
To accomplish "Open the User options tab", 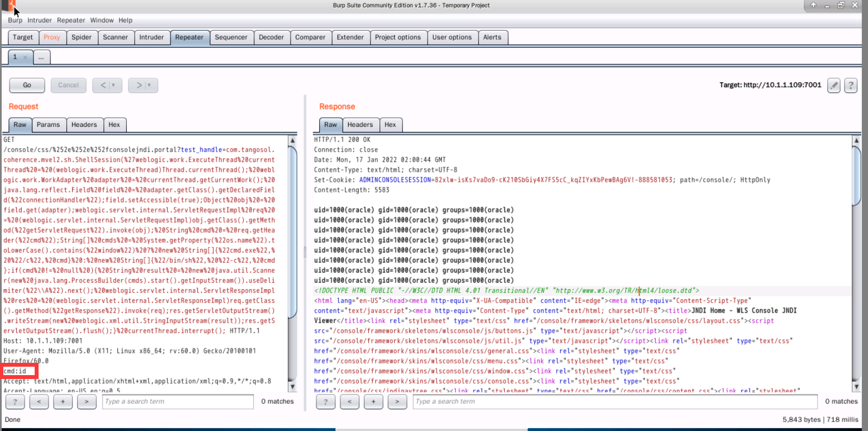I will point(452,37).
